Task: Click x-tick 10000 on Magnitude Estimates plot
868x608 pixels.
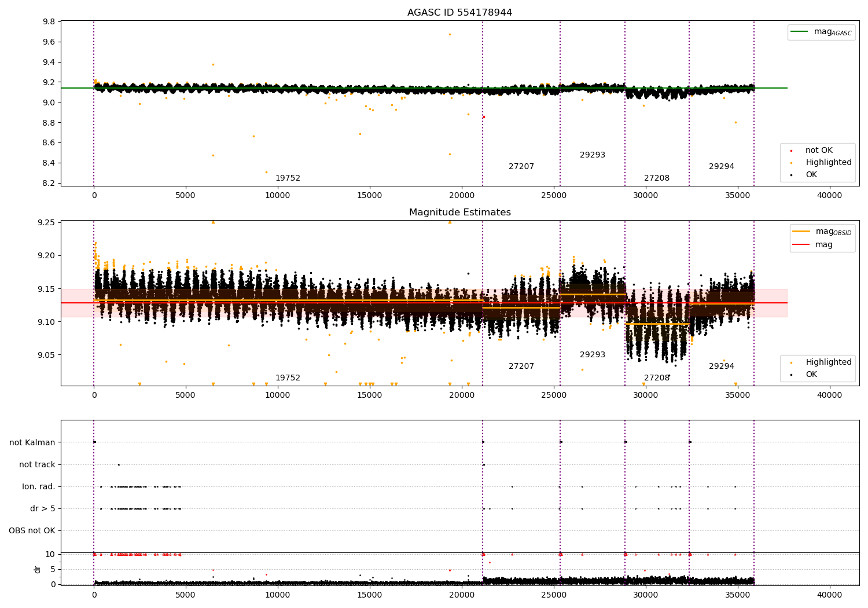Action: point(278,395)
